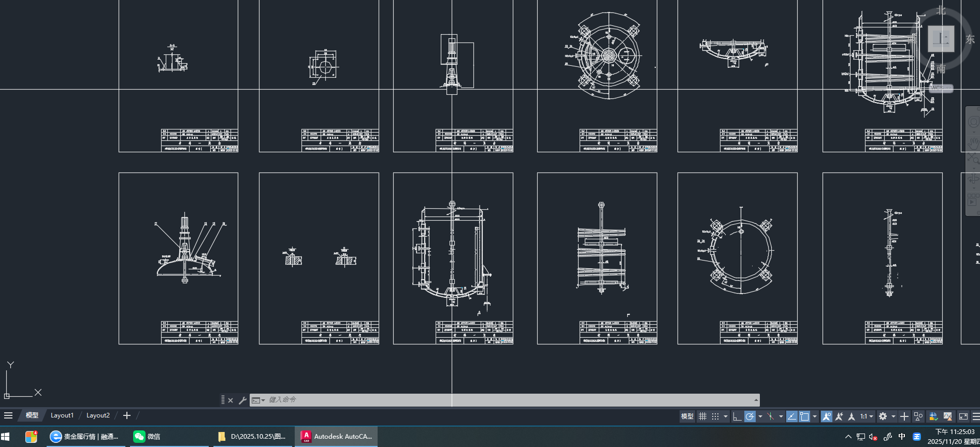Toggle clean screen full view icon

coord(963,416)
